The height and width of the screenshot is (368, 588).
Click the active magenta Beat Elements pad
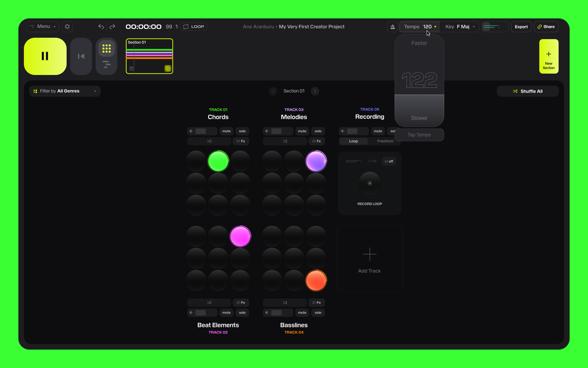pyautogui.click(x=240, y=236)
